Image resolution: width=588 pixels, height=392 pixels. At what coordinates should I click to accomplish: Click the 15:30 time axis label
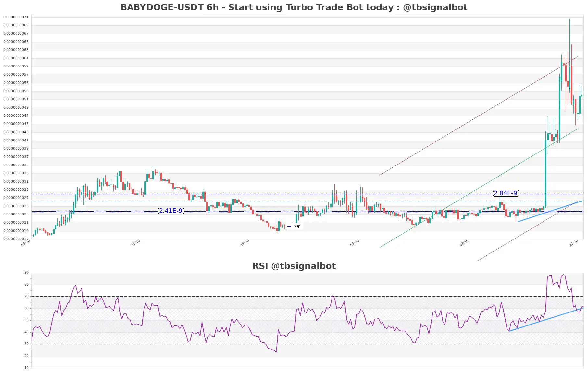[245, 243]
